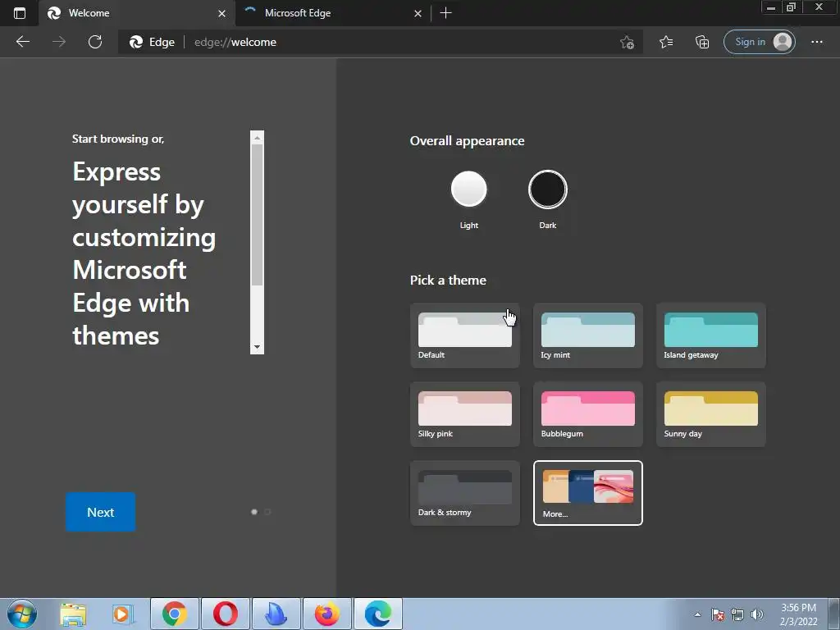Open Action Center flag icon

click(718, 614)
